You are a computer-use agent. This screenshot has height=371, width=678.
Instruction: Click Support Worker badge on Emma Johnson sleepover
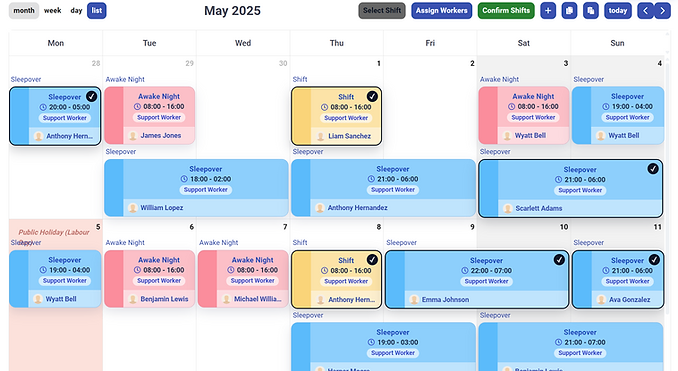coord(486,281)
